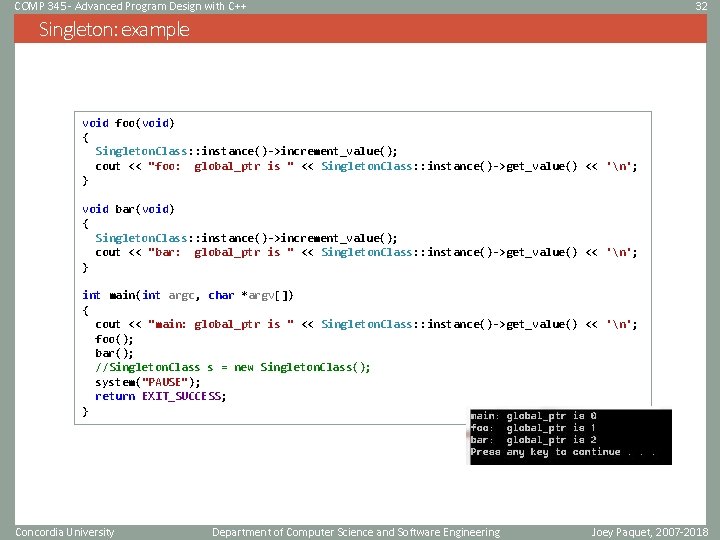
Task: Click console output line "foo: global_ptr is 1"
Action: (x=533, y=428)
